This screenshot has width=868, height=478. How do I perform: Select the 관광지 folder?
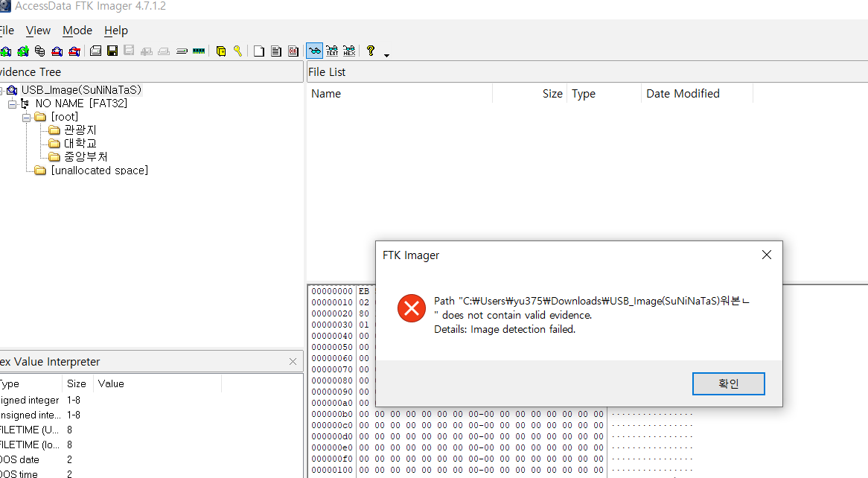pos(80,130)
